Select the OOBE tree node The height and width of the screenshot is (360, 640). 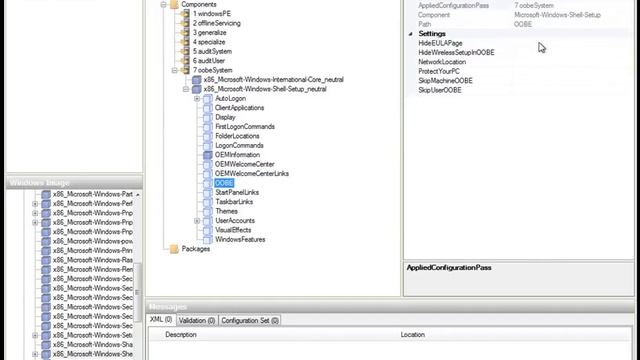[224, 183]
